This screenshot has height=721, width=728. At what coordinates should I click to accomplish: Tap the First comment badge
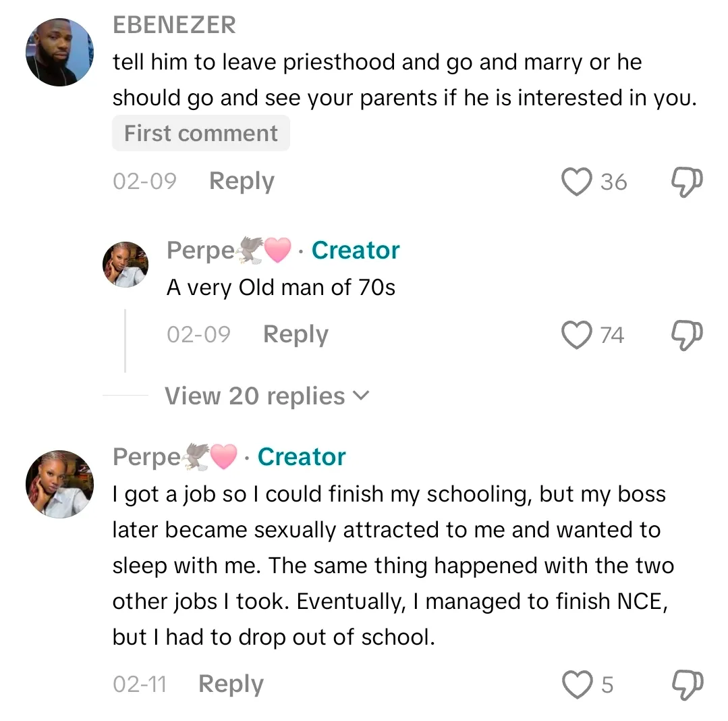tap(201, 133)
